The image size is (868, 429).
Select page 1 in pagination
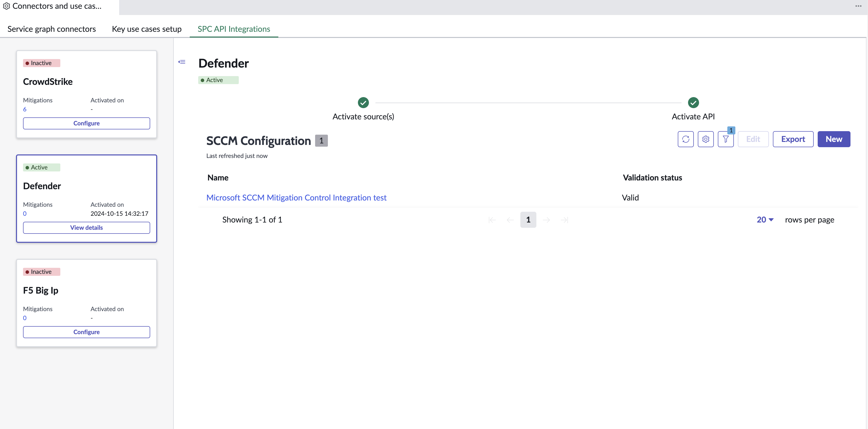(x=528, y=220)
